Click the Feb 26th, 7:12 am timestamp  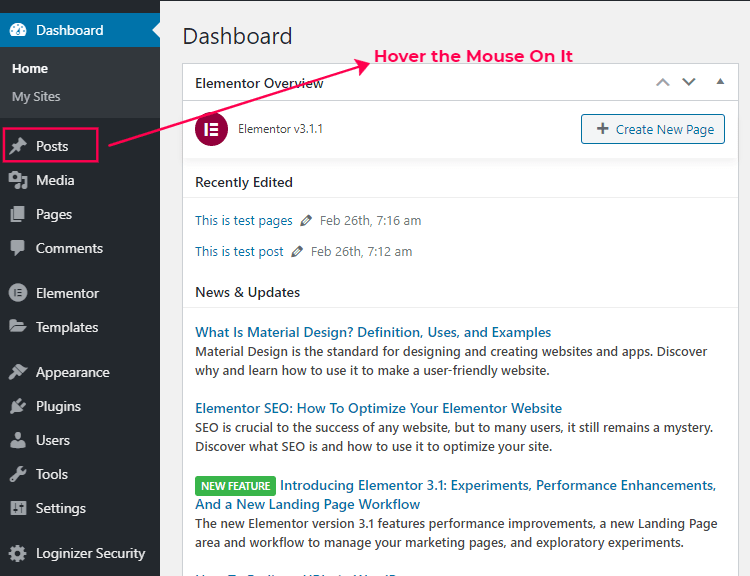pos(362,252)
